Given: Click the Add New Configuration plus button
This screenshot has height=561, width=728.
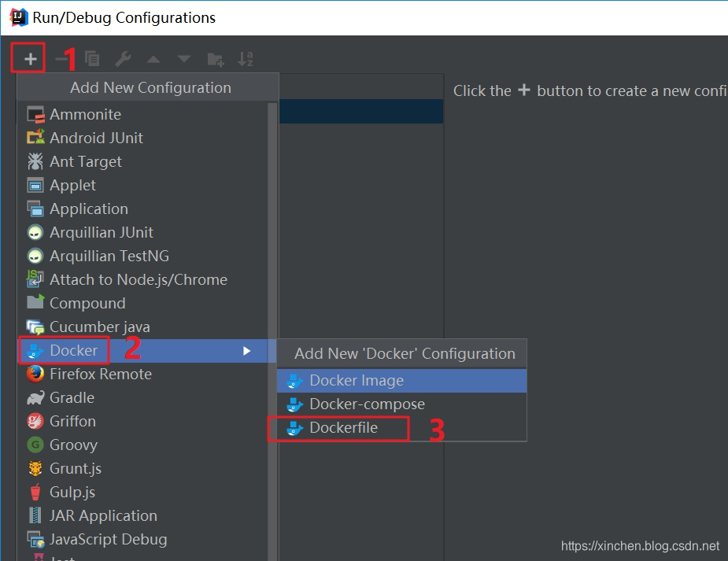Looking at the screenshot, I should coord(30,59).
